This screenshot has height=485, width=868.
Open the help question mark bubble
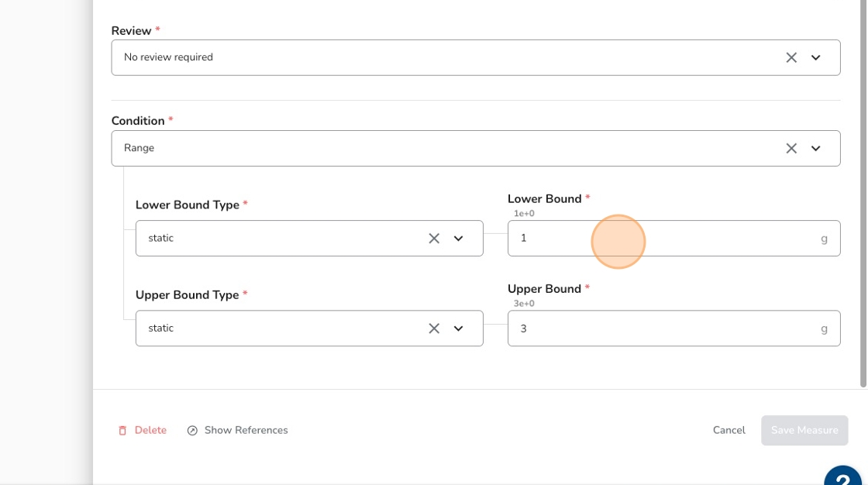tap(845, 476)
